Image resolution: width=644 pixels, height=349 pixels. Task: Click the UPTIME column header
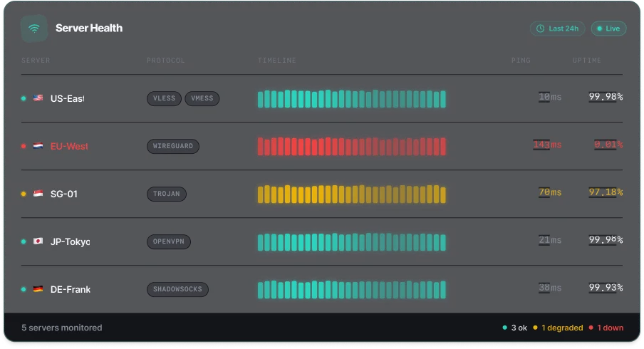tap(587, 61)
